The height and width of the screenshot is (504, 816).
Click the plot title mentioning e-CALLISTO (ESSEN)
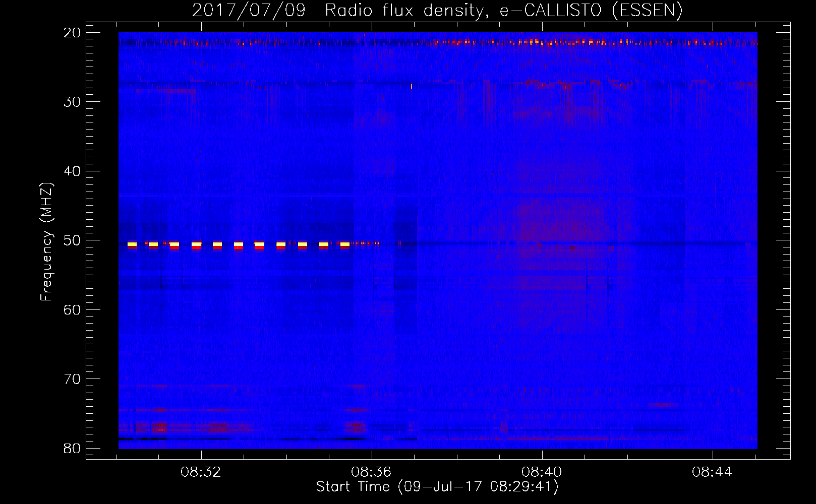[x=437, y=10]
